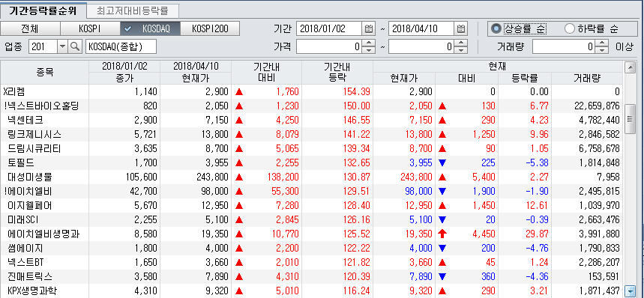Click the 29.87 change rate value
Image resolution: width=644 pixels, height=298 pixels.
click(538, 234)
